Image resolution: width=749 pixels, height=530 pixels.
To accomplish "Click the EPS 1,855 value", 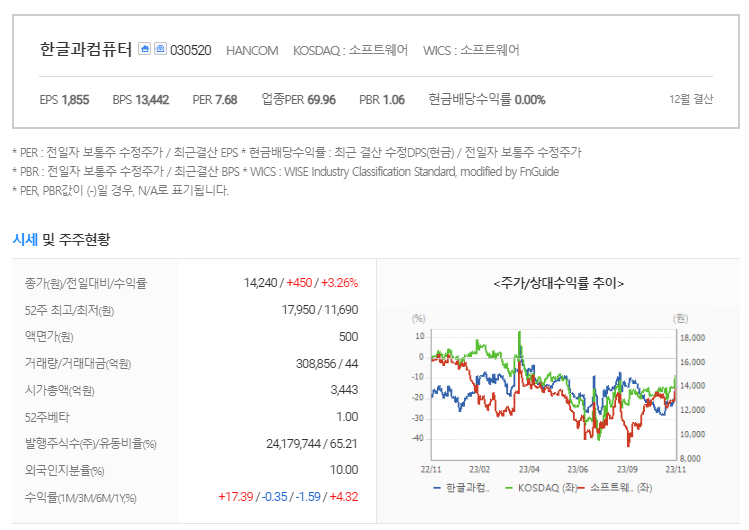I will [x=64, y=100].
